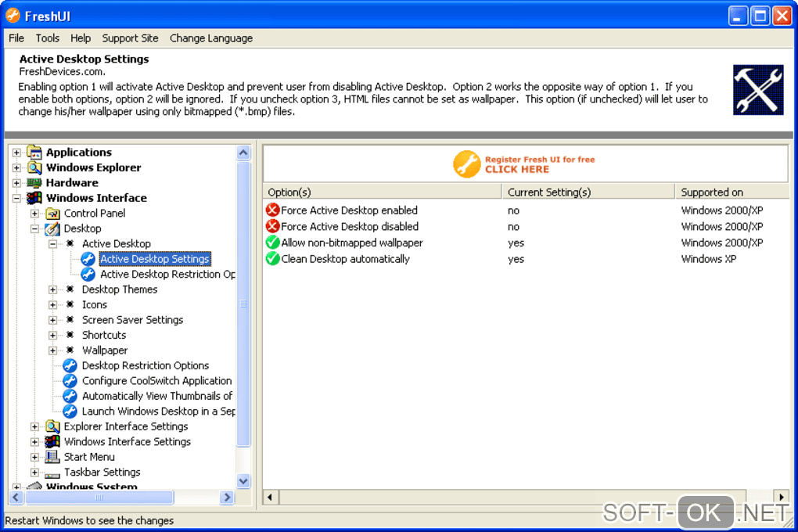The height and width of the screenshot is (532, 798).
Task: Expand the Icons tree node
Action: click(x=52, y=305)
